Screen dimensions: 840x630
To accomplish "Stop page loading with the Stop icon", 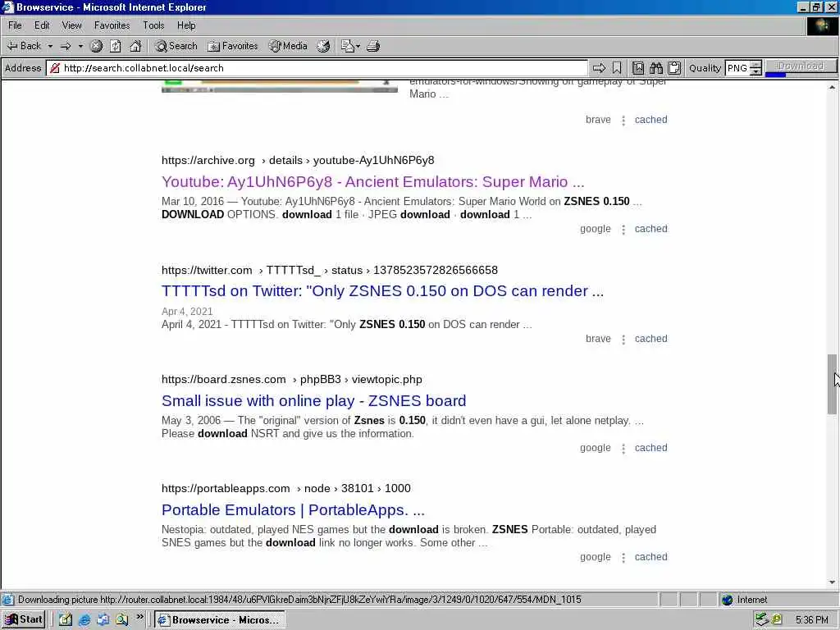I will (96, 46).
